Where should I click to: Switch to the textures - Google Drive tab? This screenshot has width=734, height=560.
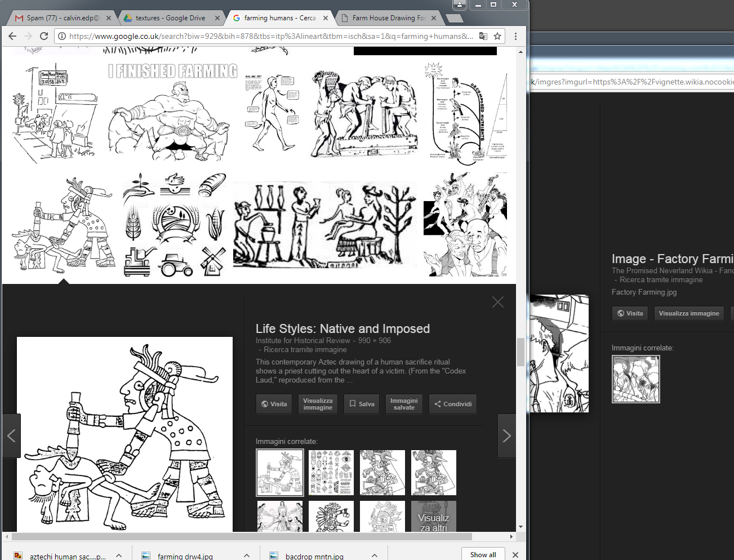[170, 18]
